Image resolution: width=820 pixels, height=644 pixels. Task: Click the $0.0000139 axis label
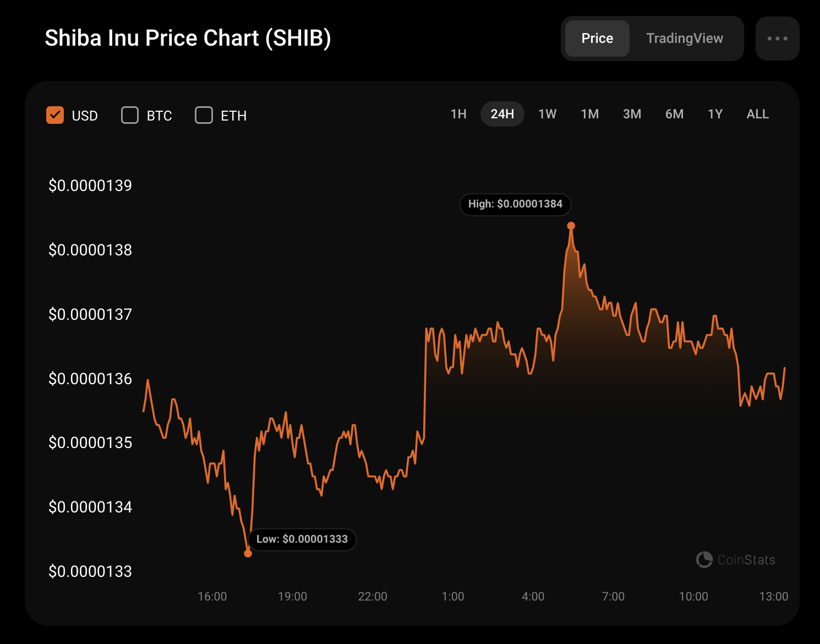90,185
